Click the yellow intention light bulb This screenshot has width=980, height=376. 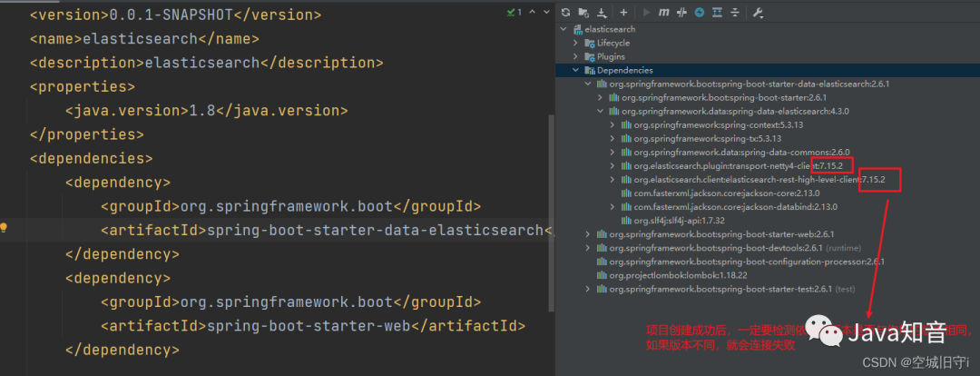tap(4, 228)
